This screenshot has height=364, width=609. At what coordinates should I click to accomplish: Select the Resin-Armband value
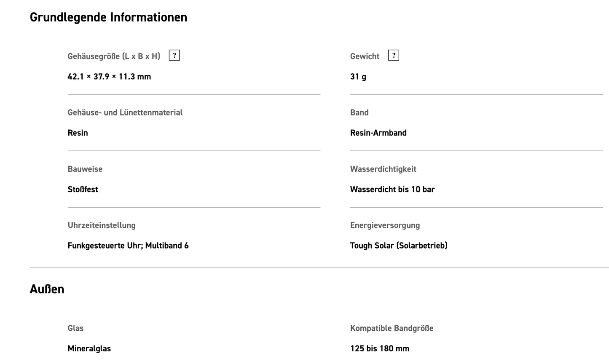coord(378,133)
